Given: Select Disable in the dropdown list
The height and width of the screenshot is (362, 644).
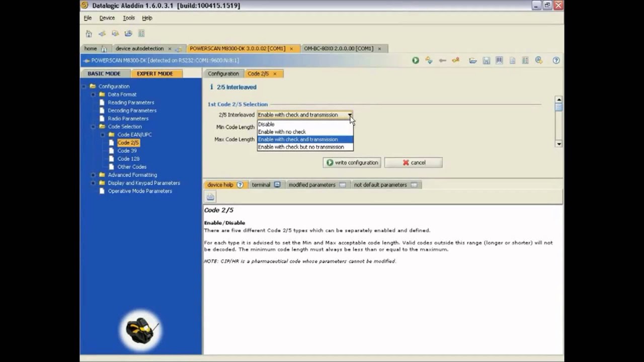Looking at the screenshot, I should tap(305, 124).
